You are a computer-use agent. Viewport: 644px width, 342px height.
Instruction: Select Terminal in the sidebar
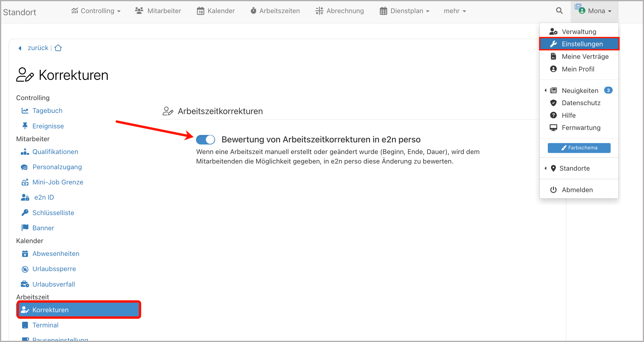click(x=45, y=325)
